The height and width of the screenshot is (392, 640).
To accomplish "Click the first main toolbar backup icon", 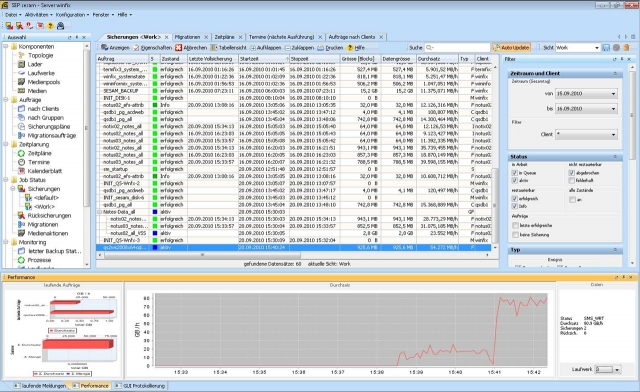I will (9, 26).
